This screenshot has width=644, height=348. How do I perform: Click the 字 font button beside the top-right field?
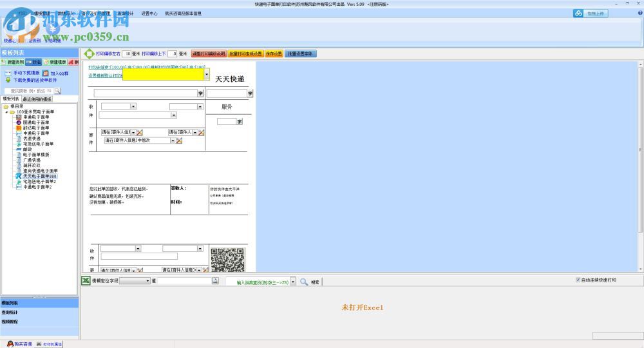pyautogui.click(x=250, y=93)
